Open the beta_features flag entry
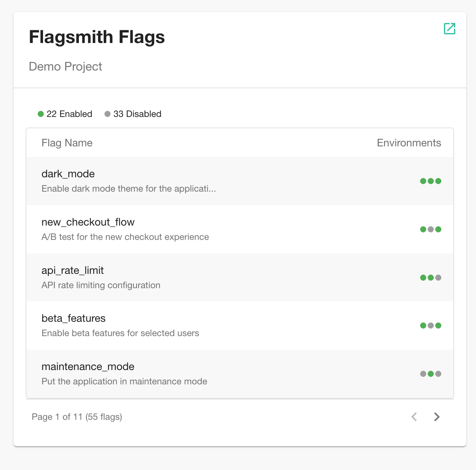476x470 pixels. coord(74,318)
